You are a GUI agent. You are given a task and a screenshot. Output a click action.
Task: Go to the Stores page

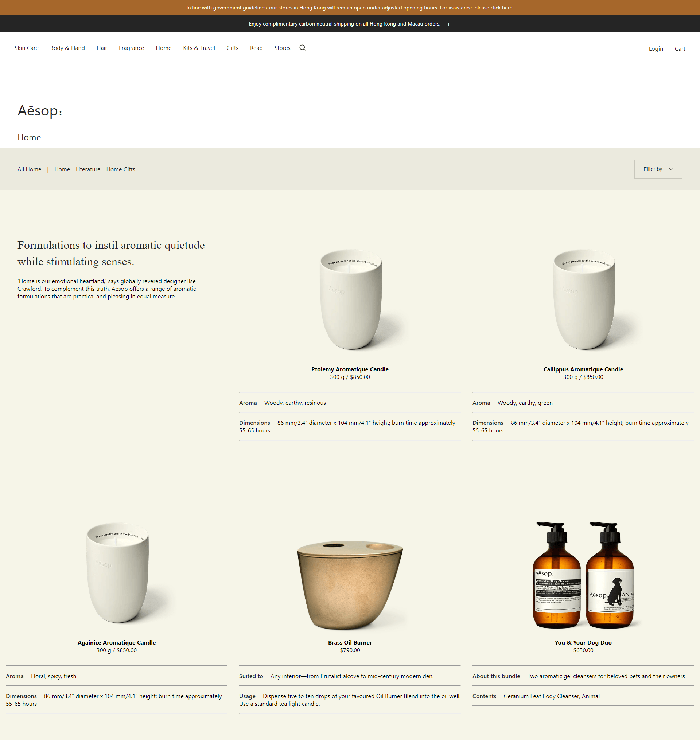coord(282,48)
